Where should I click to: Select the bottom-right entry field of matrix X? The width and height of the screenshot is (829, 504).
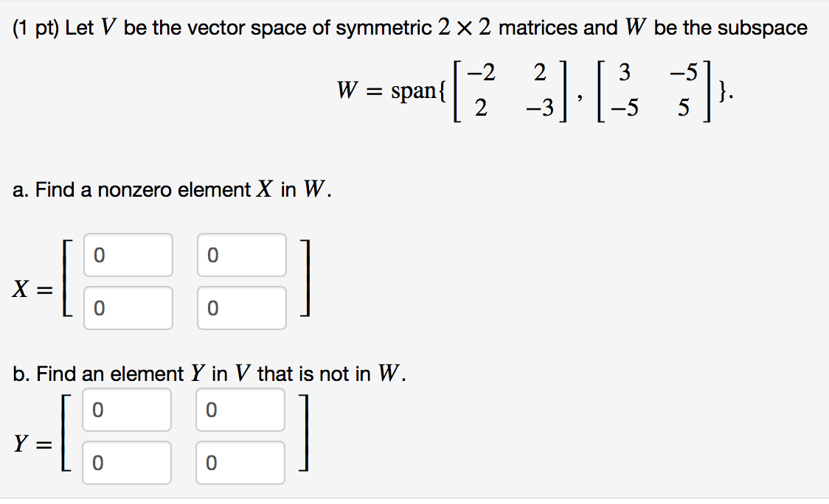tap(241, 307)
